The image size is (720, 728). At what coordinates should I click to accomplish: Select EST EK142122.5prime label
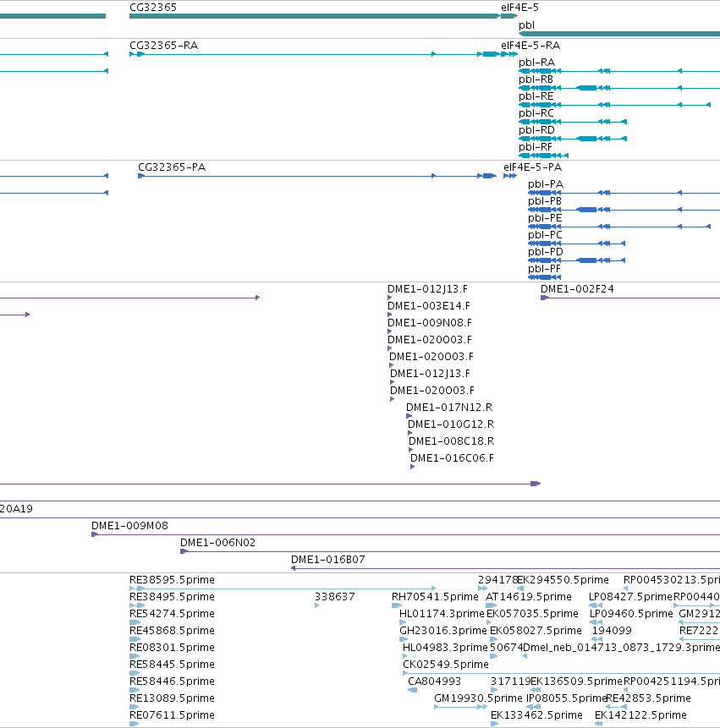pyautogui.click(x=640, y=715)
